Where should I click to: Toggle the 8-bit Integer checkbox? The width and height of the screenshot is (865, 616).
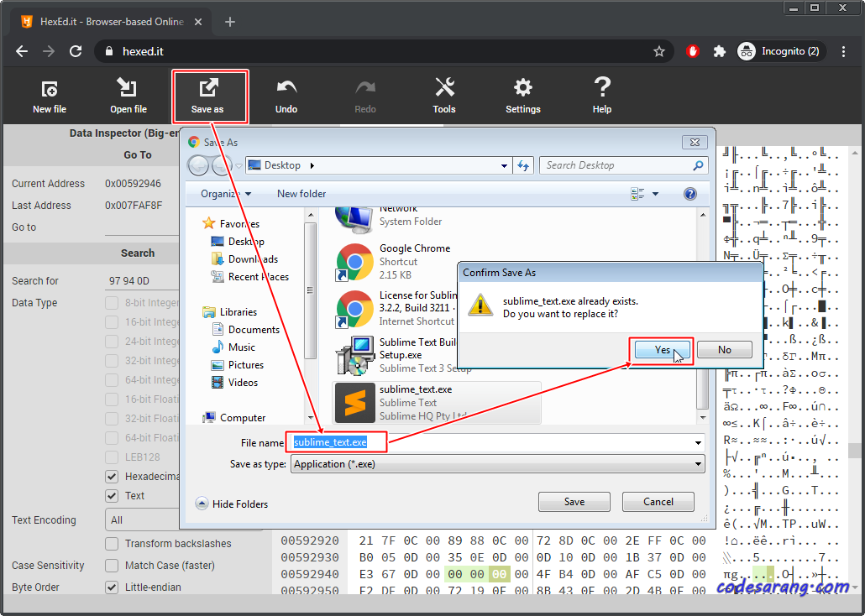click(x=112, y=303)
